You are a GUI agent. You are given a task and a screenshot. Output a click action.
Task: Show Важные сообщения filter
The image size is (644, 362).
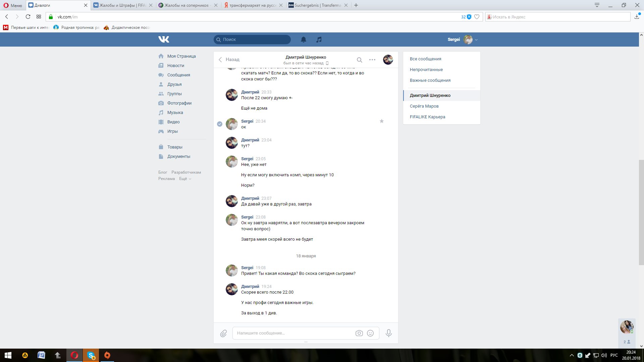[x=430, y=80]
